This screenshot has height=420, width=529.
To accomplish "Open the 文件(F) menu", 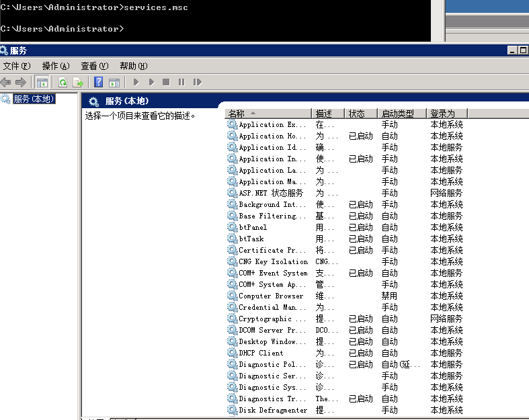I will 17,66.
